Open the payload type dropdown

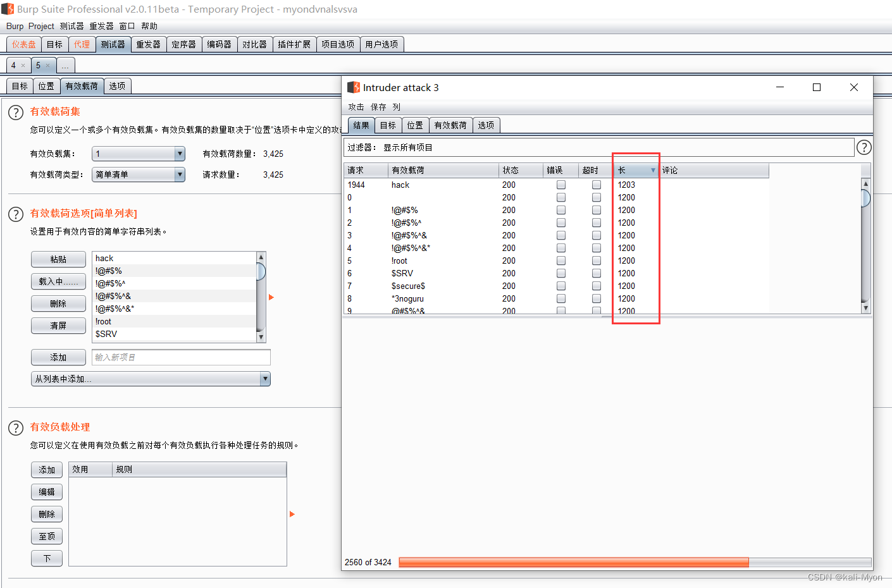click(139, 175)
